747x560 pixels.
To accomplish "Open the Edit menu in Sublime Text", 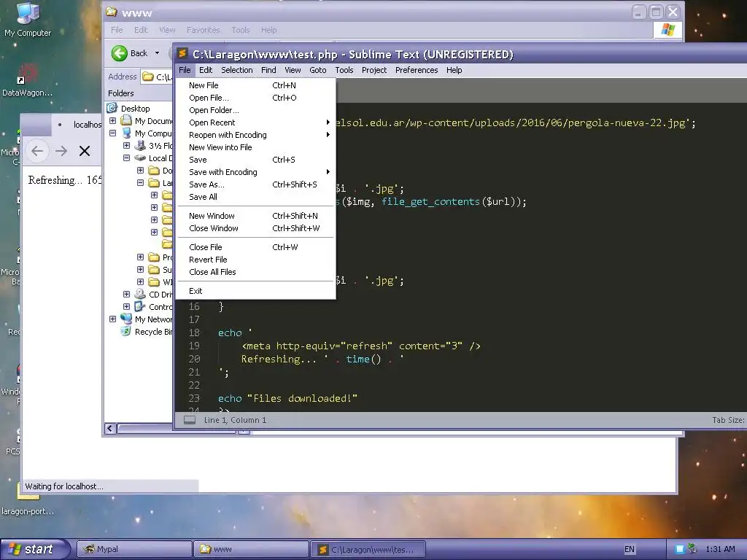I will (206, 70).
